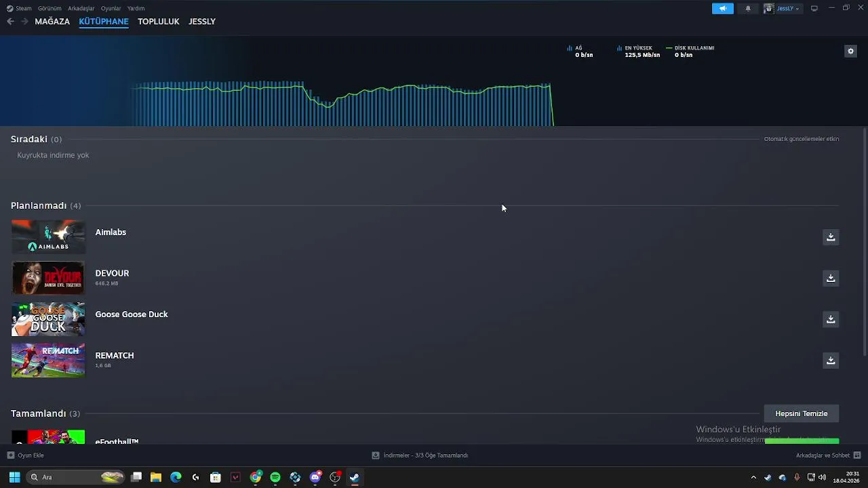Click the Goose Goose Duck title
This screenshot has width=868, height=488.
coord(132,314)
